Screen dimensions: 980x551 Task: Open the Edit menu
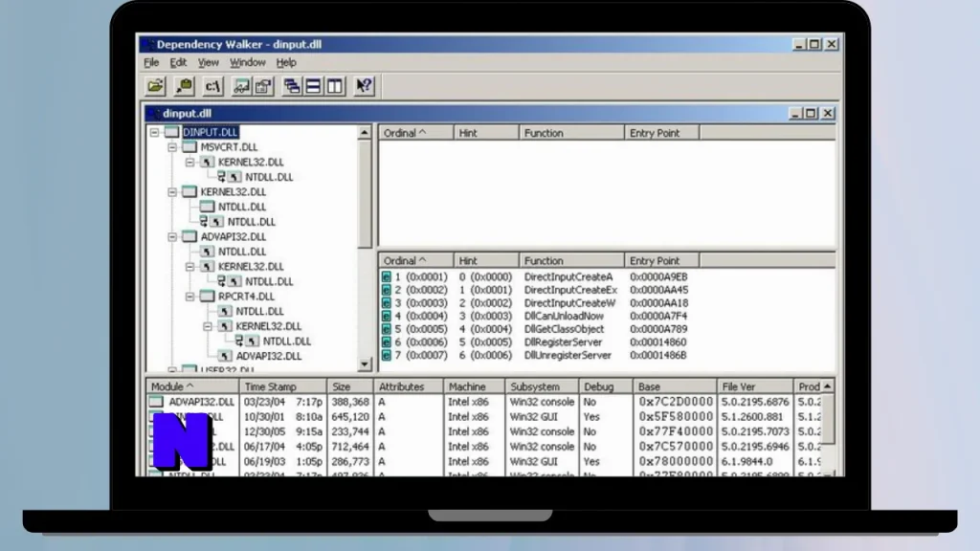pos(178,62)
